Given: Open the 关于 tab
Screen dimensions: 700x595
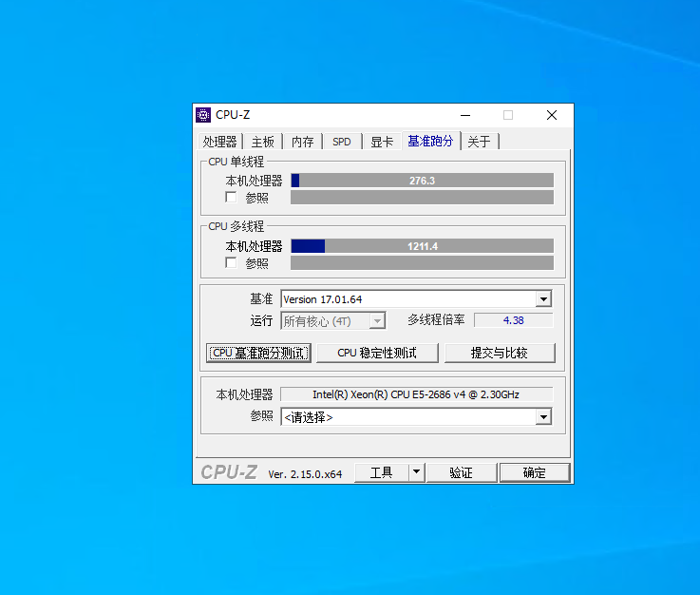Looking at the screenshot, I should tap(479, 142).
